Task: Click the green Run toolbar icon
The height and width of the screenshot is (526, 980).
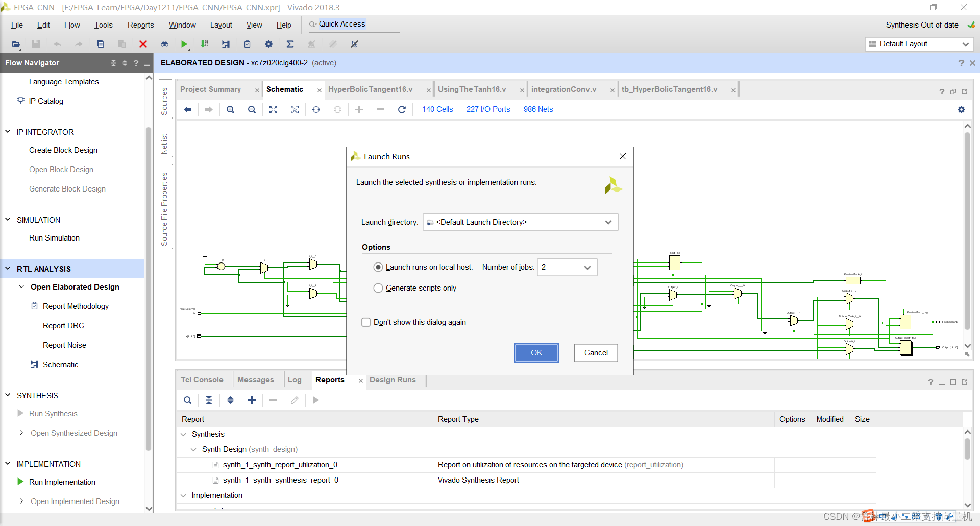Action: pos(184,44)
